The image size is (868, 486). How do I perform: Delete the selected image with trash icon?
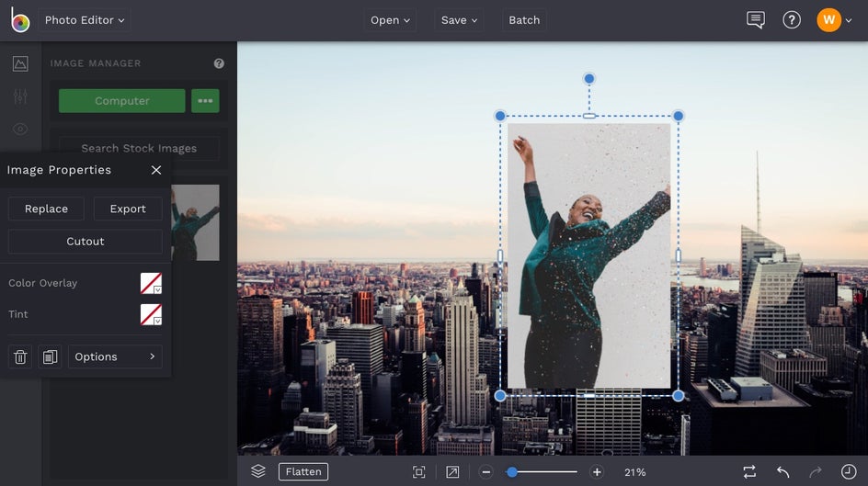(x=20, y=356)
